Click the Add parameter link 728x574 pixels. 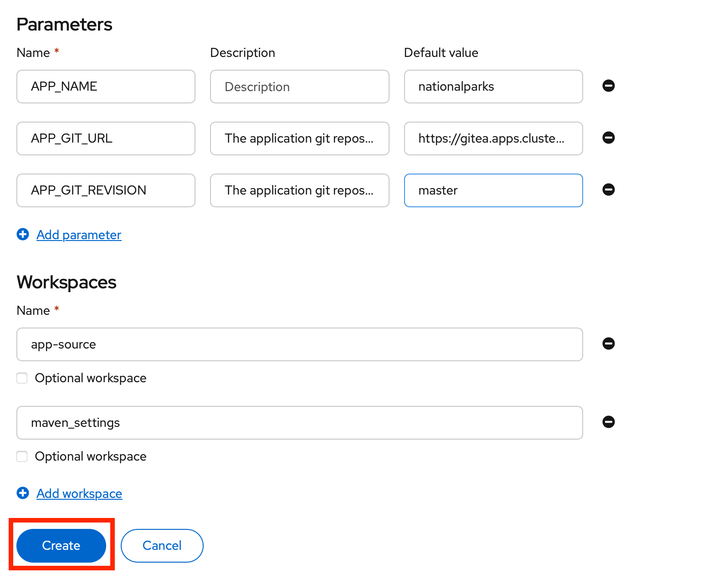[x=79, y=235]
